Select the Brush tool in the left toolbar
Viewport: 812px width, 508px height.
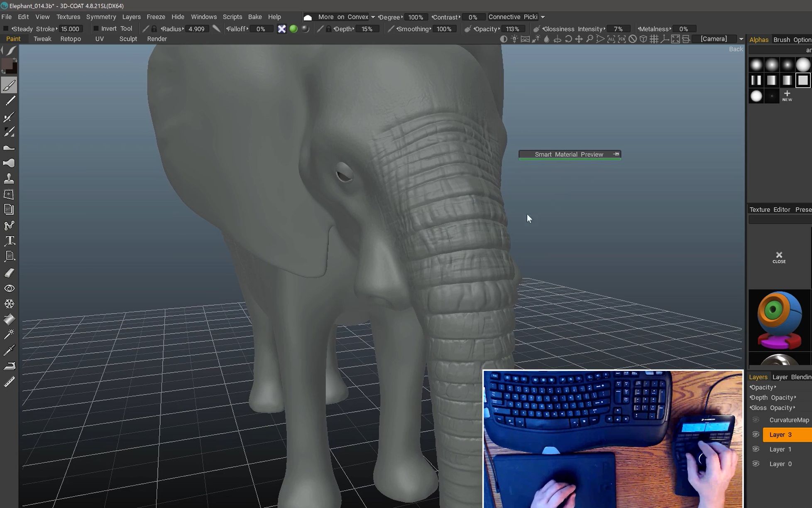coord(9,85)
